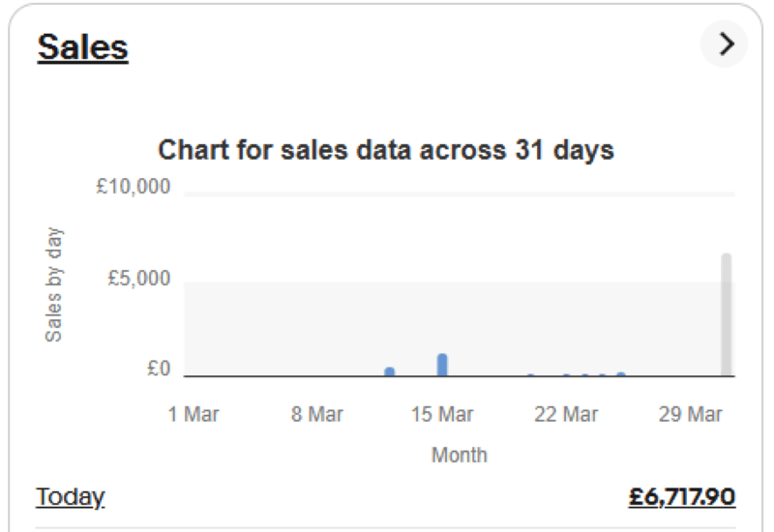Select the Month x-axis title

point(459,455)
